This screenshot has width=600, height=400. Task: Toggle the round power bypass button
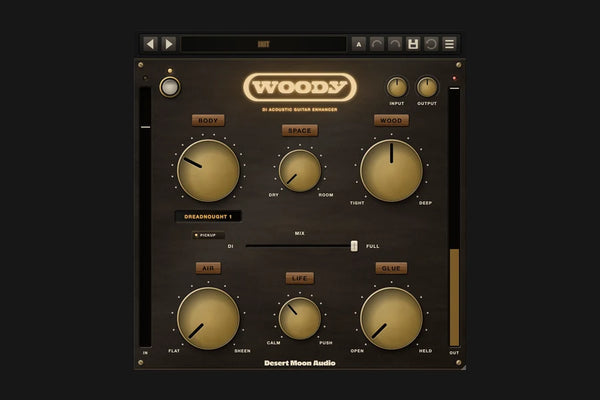(x=170, y=87)
